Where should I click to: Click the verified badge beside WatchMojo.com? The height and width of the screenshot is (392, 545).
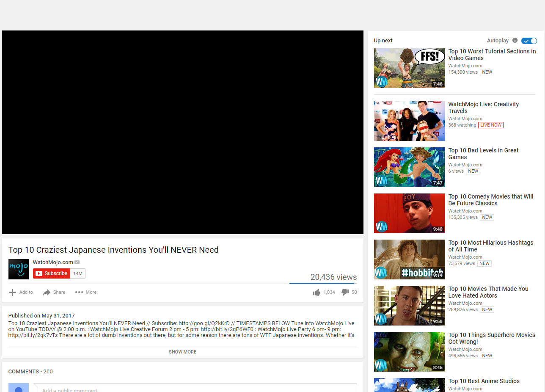[77, 262]
